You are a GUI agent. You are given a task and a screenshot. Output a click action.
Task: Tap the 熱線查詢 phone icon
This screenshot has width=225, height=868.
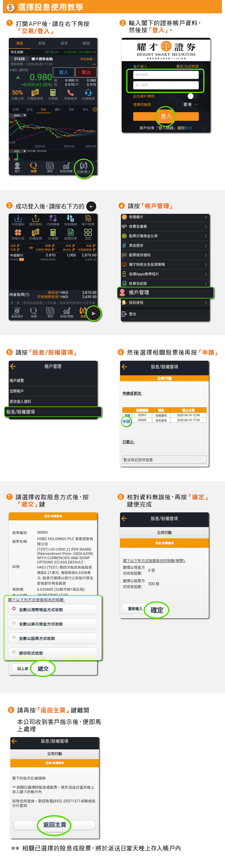70,95
